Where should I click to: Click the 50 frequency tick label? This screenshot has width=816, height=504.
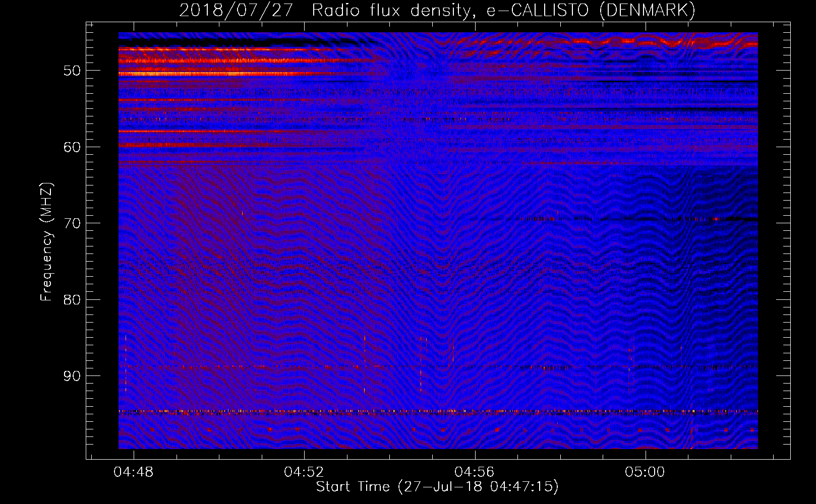click(x=72, y=71)
